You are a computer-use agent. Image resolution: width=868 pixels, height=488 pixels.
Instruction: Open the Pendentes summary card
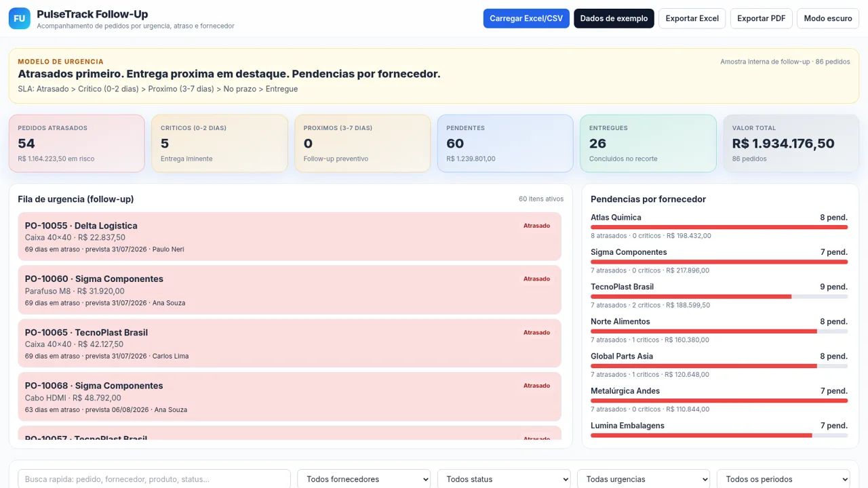click(x=505, y=144)
